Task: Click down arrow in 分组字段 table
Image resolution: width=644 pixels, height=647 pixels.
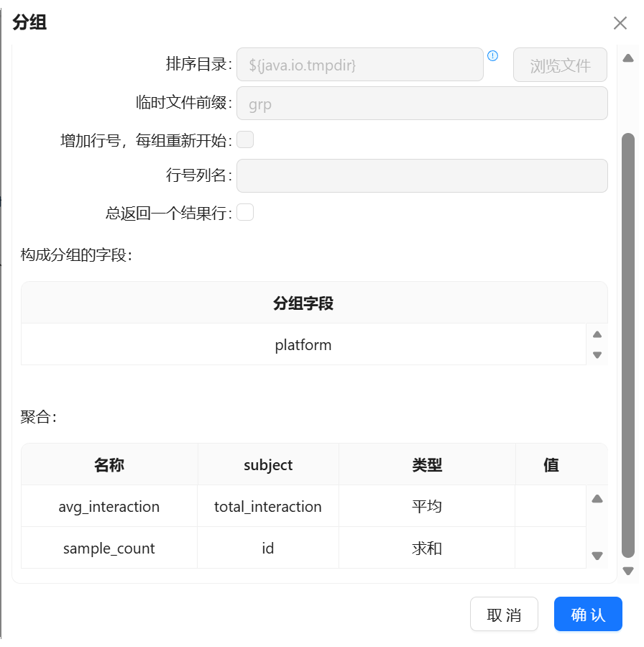Action: coord(597,355)
